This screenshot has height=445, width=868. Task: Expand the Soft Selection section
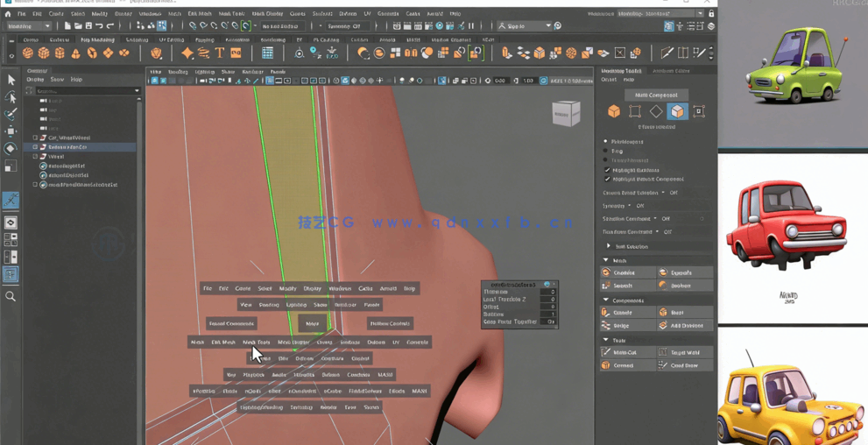(x=609, y=246)
